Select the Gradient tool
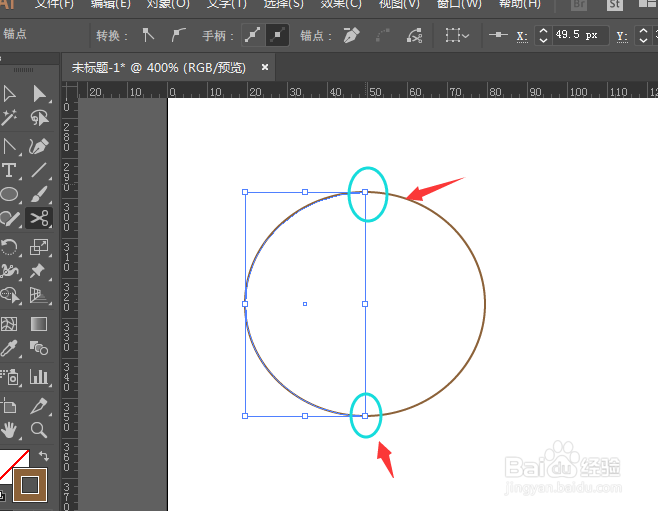This screenshot has height=511, width=658. coord(39,324)
